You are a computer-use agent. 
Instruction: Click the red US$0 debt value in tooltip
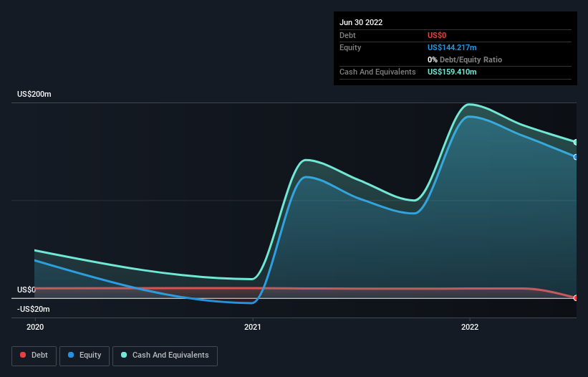tap(437, 35)
